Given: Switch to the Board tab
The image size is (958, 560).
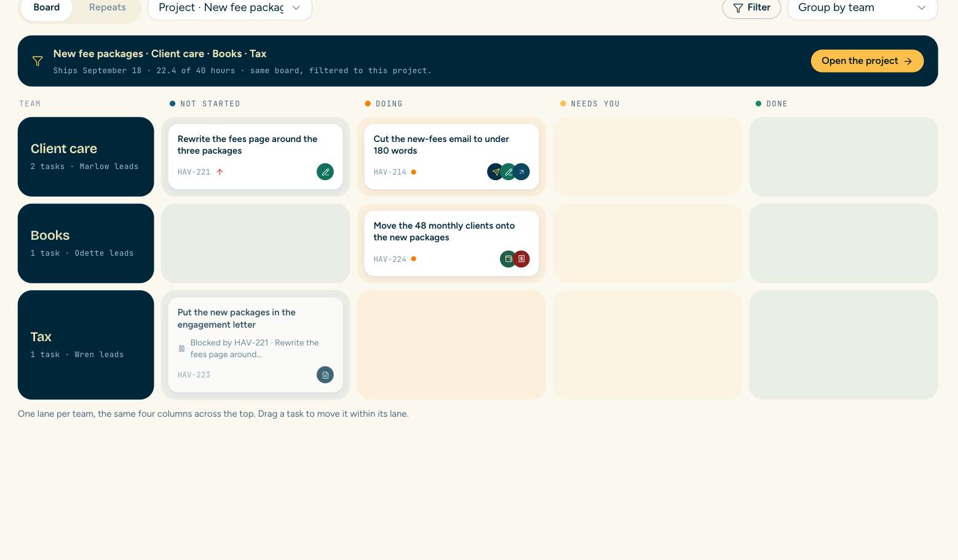Looking at the screenshot, I should click(47, 8).
